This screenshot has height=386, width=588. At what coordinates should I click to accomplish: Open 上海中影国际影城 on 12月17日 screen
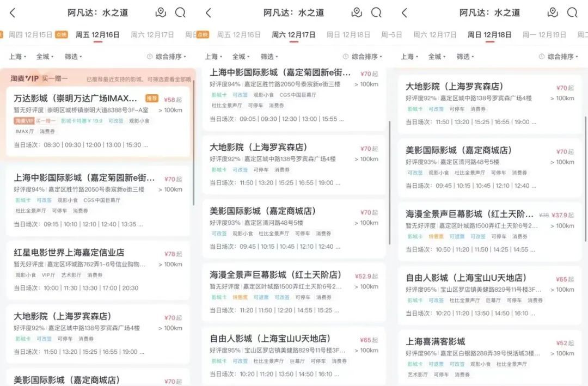(x=293, y=99)
